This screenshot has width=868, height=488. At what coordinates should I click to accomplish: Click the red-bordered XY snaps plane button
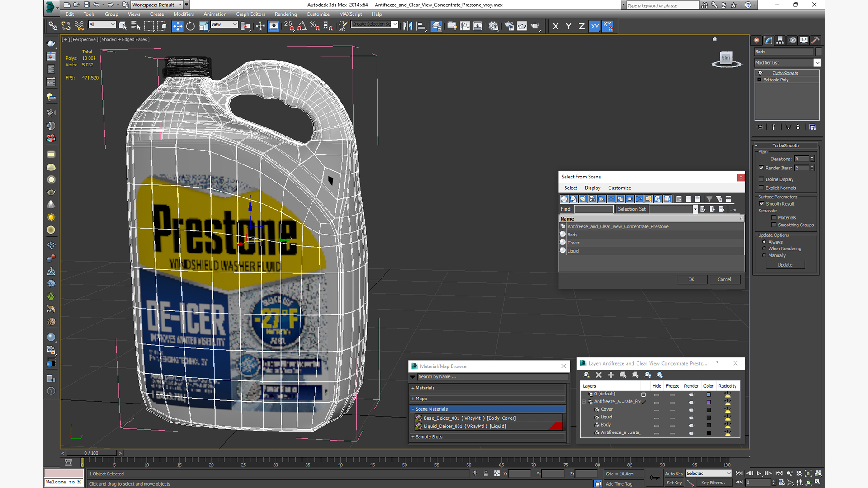coord(608,26)
